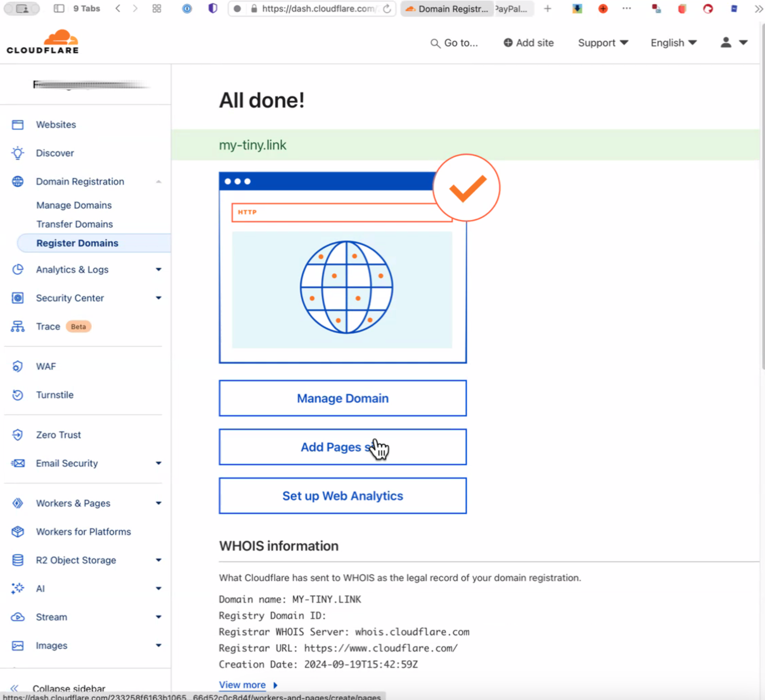The height and width of the screenshot is (700, 765).
Task: Click the Manage Domain button
Action: (x=342, y=398)
